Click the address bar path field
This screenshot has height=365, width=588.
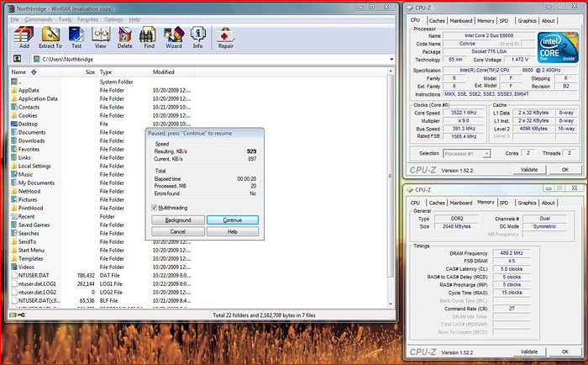tap(210, 60)
